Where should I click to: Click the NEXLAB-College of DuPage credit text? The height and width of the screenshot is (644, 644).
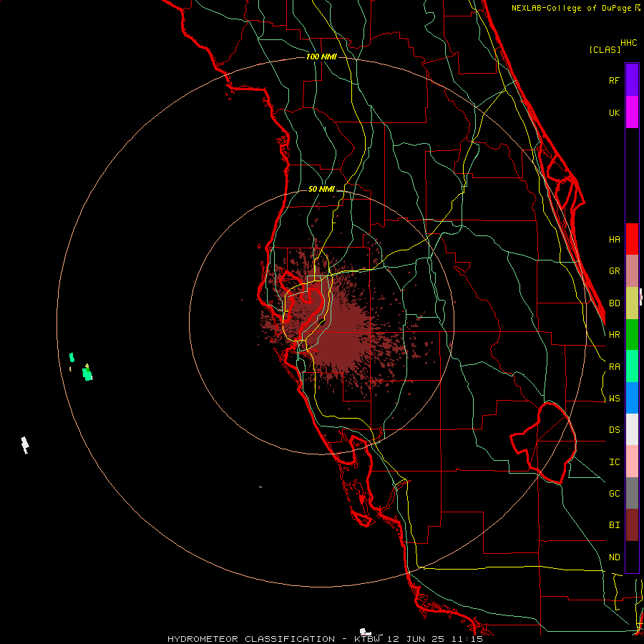coord(571,8)
